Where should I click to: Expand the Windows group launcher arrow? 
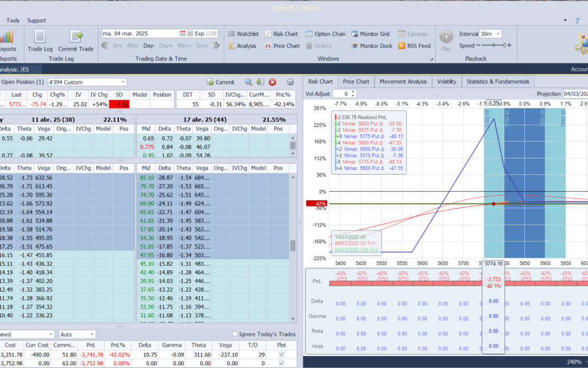432,59
